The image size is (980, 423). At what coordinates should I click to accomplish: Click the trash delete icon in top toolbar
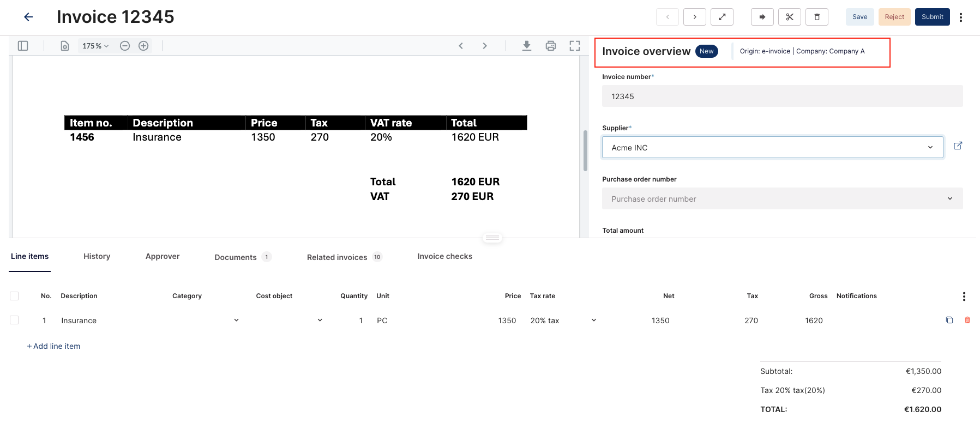click(816, 17)
